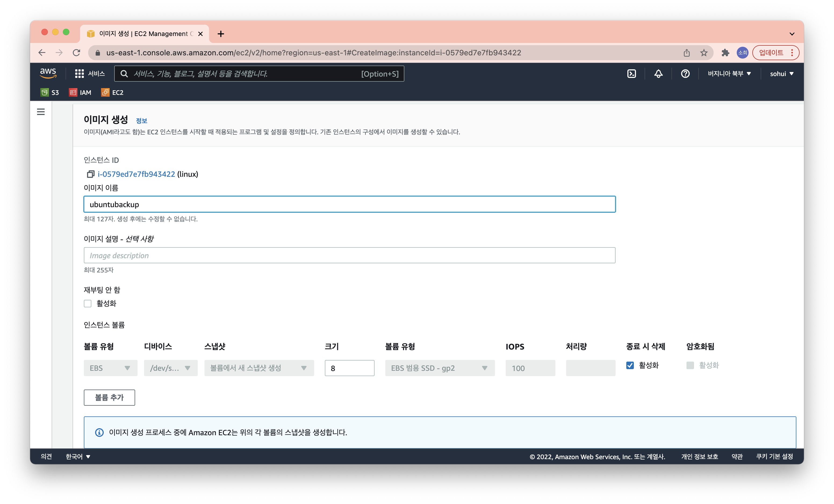Viewport: 834px width, 504px height.
Task: Enable the 재부팅 안 함 checkbox
Action: click(x=88, y=303)
